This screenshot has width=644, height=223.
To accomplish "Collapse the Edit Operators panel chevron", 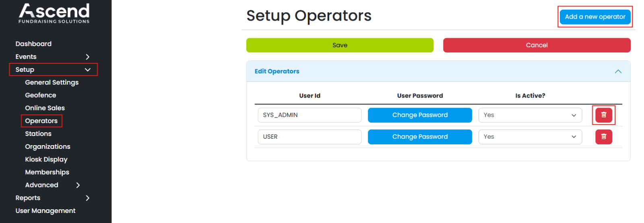I will pos(618,71).
